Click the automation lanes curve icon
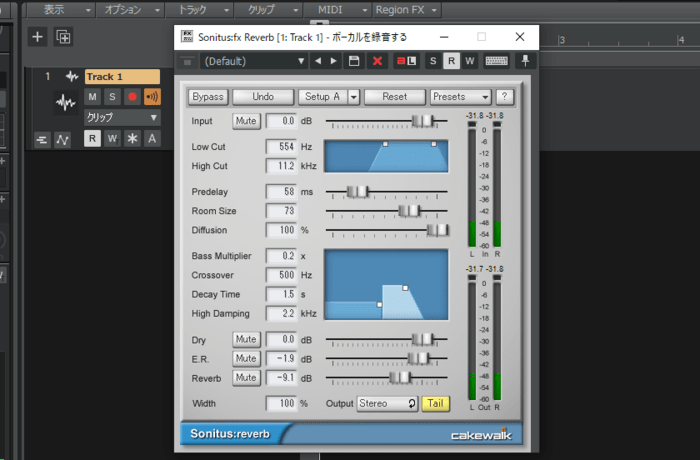The height and width of the screenshot is (460, 700). tap(62, 140)
